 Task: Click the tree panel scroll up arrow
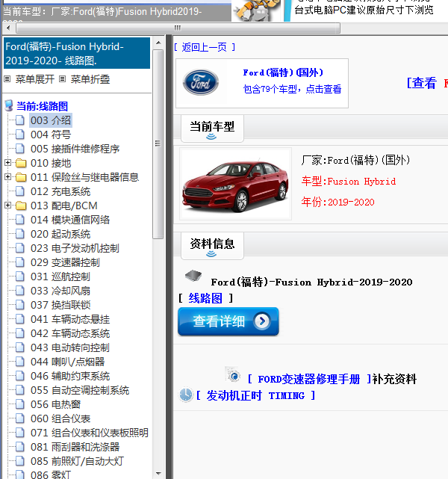click(x=158, y=43)
